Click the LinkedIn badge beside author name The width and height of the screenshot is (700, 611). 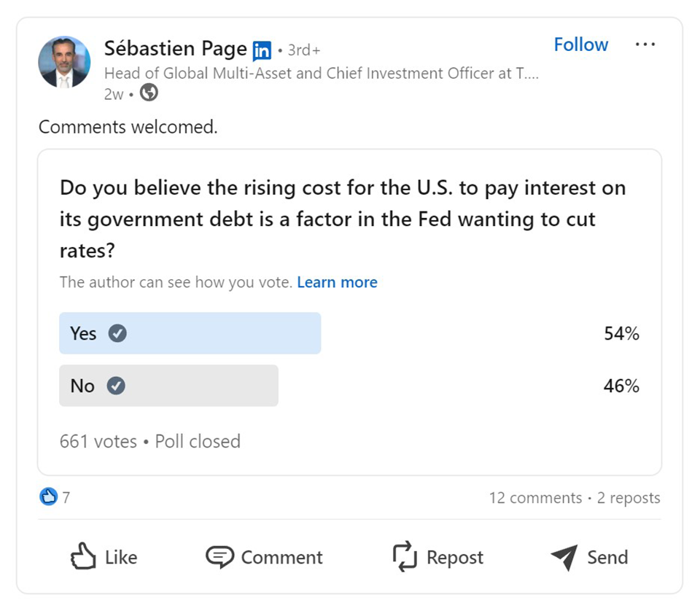tap(262, 50)
